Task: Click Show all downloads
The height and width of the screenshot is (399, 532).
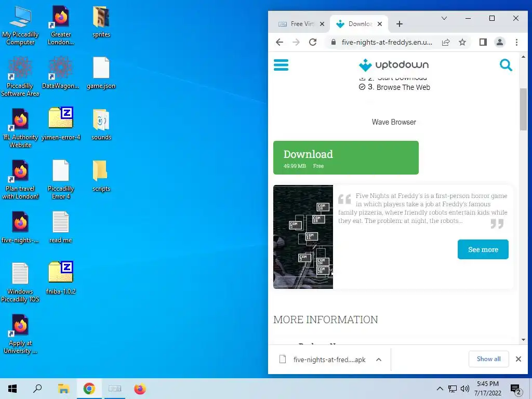Action: pyautogui.click(x=488, y=359)
